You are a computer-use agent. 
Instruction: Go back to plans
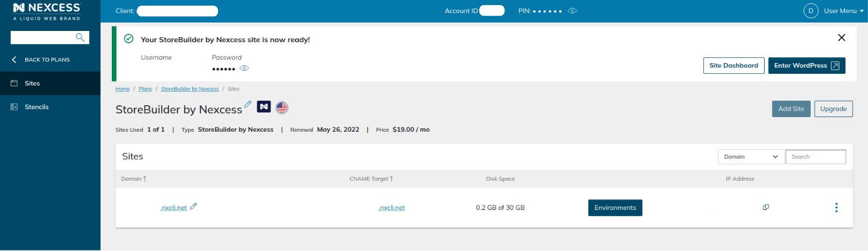[41, 59]
